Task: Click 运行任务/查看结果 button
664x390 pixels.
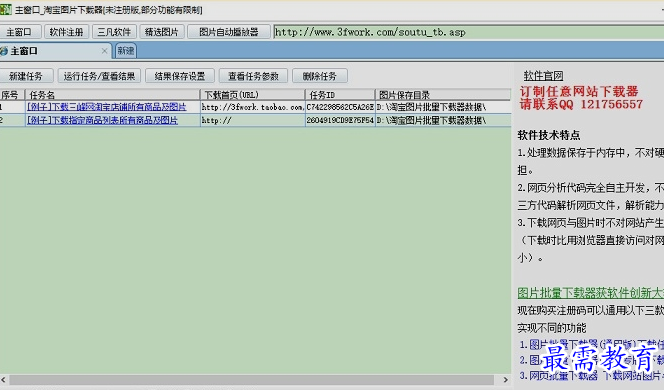Action: (x=99, y=76)
